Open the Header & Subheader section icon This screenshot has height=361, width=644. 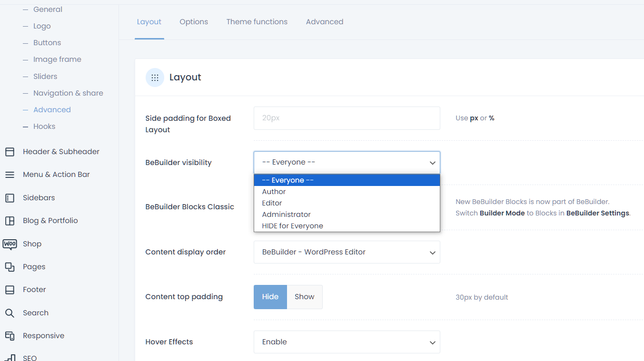10,152
